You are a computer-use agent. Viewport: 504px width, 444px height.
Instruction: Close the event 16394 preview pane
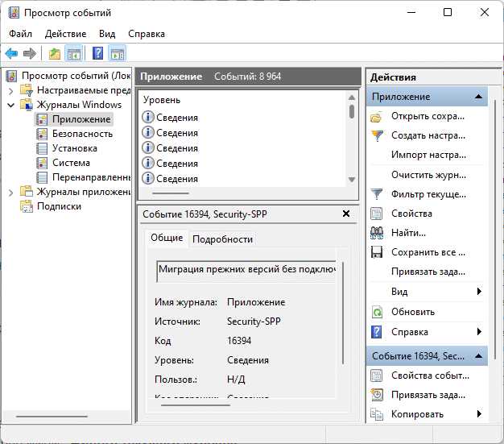(x=346, y=214)
